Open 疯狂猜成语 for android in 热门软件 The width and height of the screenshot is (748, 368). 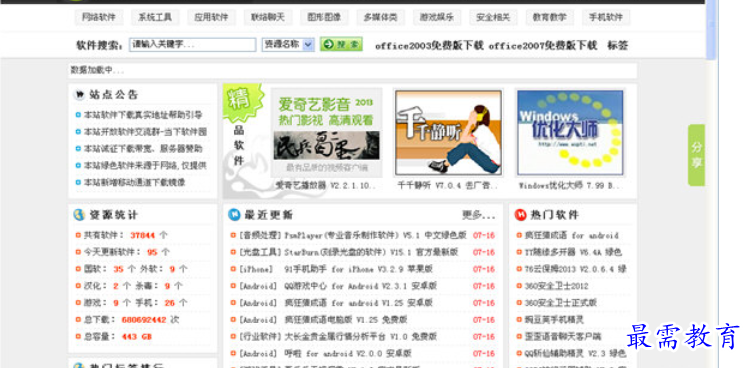coord(571,235)
